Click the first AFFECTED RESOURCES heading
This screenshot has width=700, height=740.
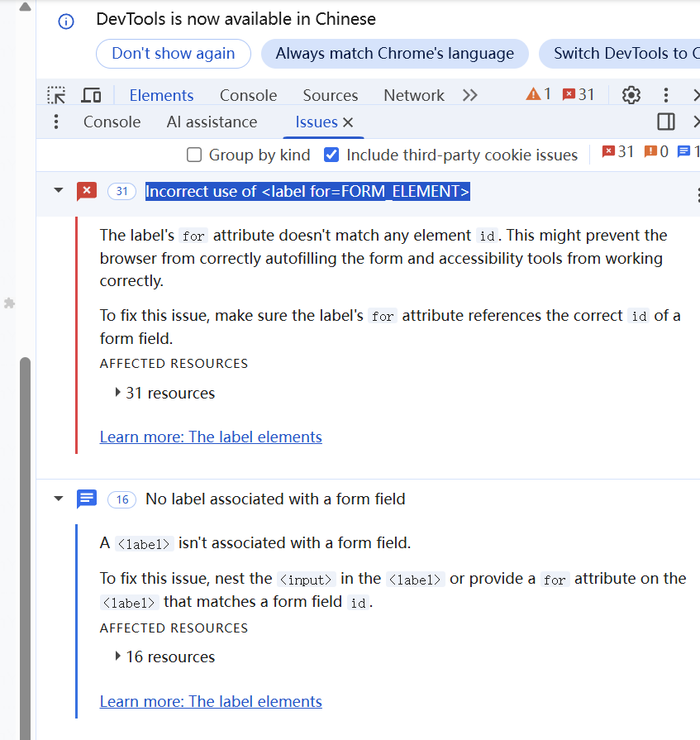[x=174, y=364]
